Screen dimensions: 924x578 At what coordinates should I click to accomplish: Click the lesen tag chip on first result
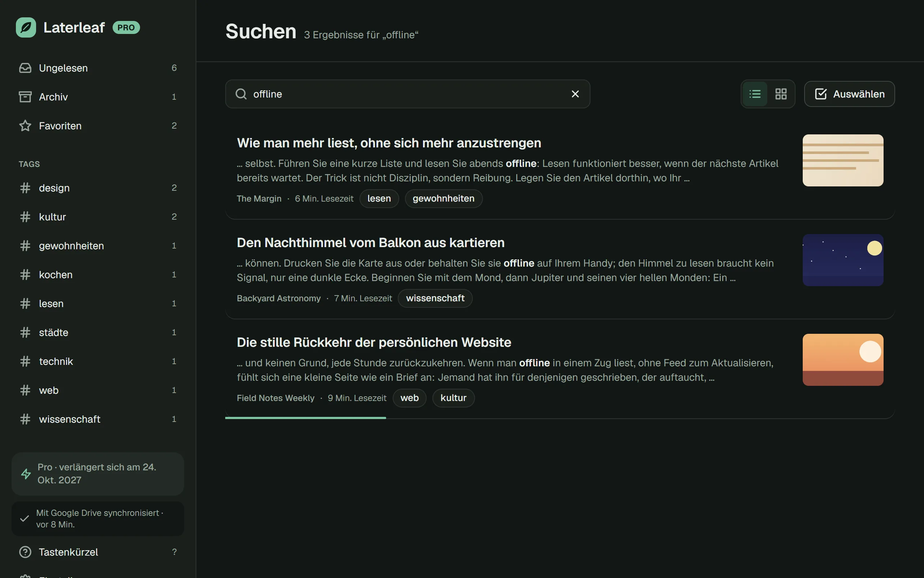(x=379, y=198)
